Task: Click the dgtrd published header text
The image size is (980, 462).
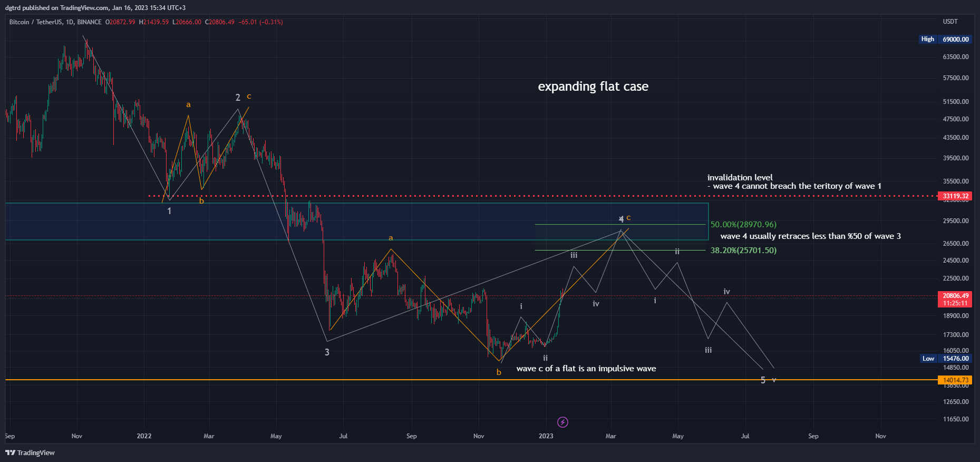Action: (95, 8)
